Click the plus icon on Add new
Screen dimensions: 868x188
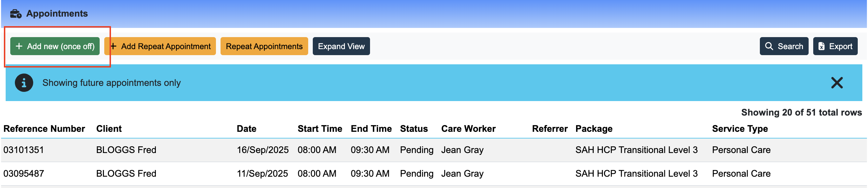click(x=19, y=46)
